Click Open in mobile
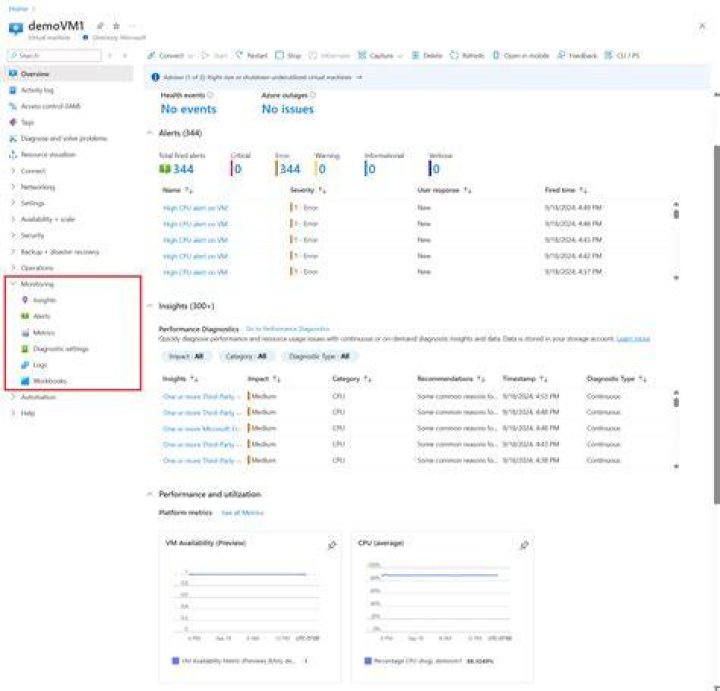This screenshot has height=691, width=720. (521, 56)
